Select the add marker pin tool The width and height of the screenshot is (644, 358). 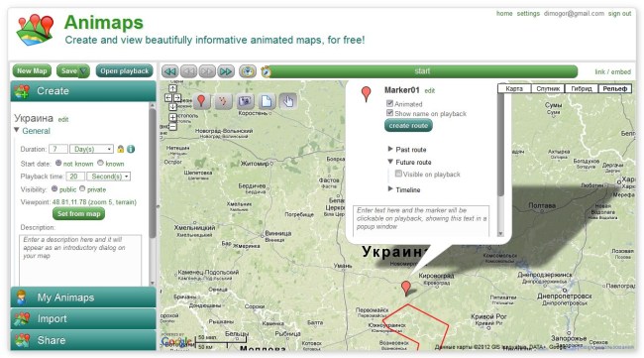[x=201, y=101]
